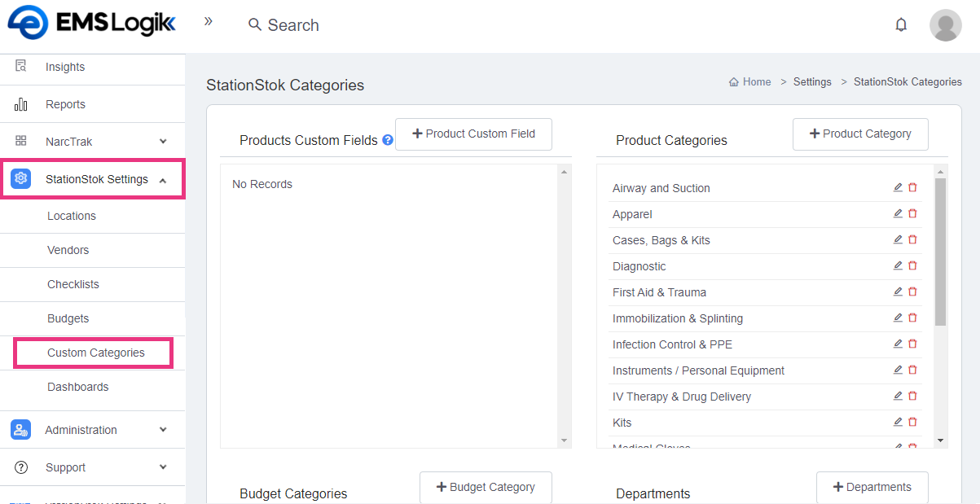This screenshot has width=980, height=504.
Task: Click the Insights sidebar icon
Action: point(21,66)
